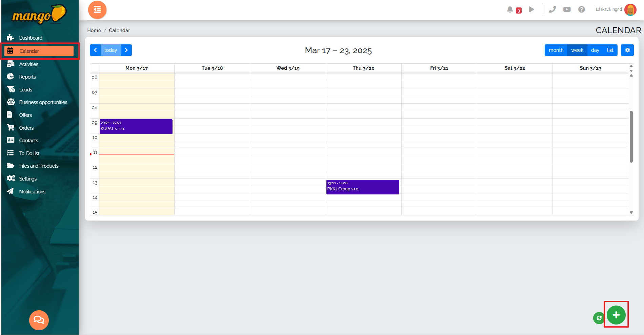644x335 pixels.
Task: Click Offers document icon
Action: [x=10, y=115]
